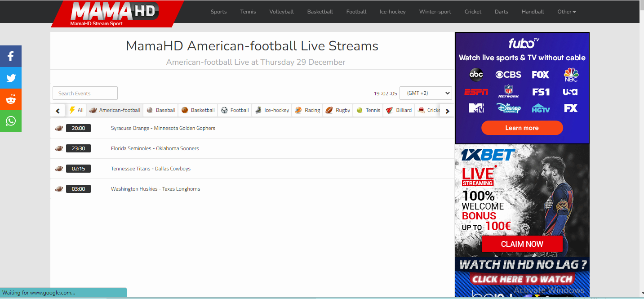Open Ice-hockey in top navigation
Screen dimensions: 644x299
pyautogui.click(x=393, y=12)
